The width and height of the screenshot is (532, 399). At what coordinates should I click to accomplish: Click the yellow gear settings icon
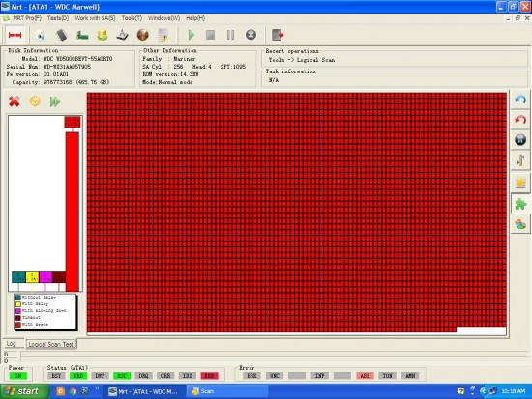[x=35, y=101]
